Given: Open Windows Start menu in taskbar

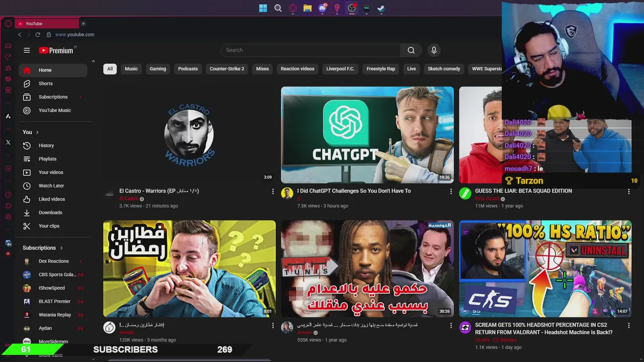Looking at the screenshot, I should pyautogui.click(x=263, y=8).
